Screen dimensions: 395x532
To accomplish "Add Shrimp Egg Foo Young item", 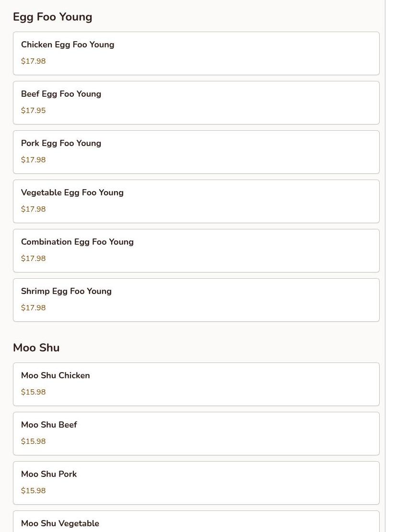I will [x=66, y=291].
